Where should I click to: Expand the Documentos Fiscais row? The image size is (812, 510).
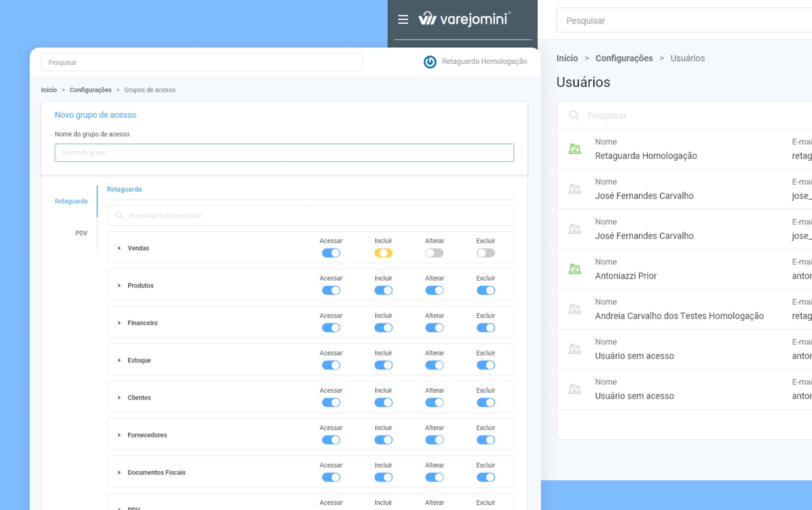coord(119,473)
